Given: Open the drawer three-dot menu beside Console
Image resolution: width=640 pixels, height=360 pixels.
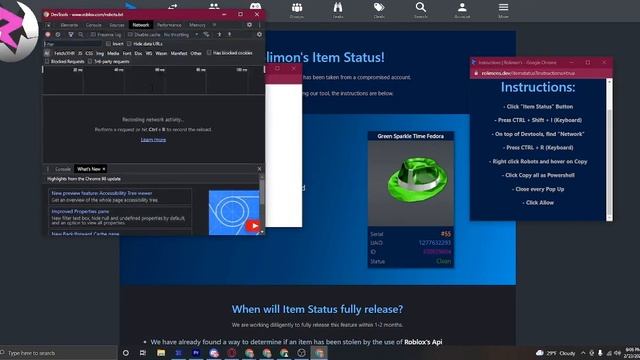Looking at the screenshot, I should click(x=47, y=169).
